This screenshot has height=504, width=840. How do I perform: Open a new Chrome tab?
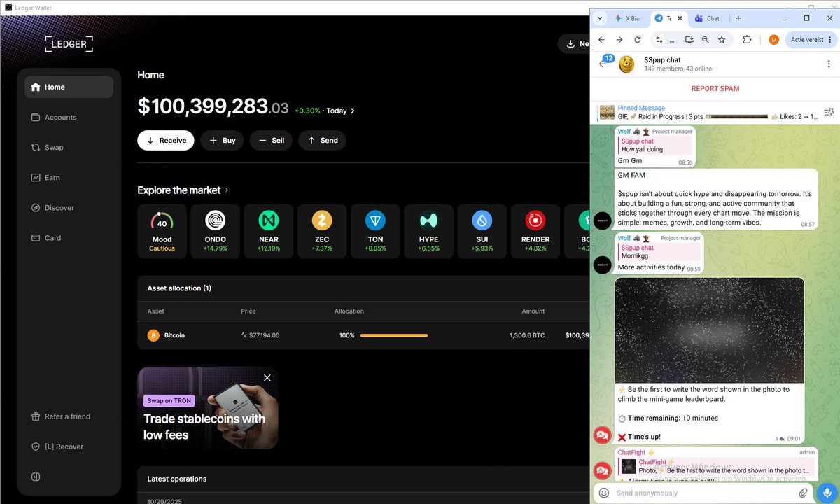coord(738,18)
